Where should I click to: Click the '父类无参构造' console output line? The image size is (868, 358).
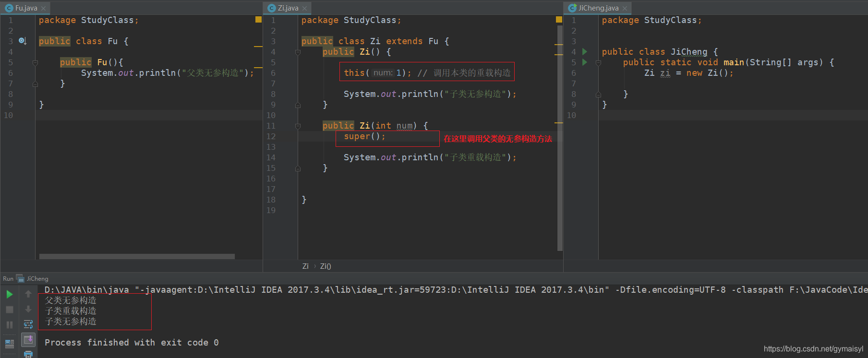click(71, 300)
